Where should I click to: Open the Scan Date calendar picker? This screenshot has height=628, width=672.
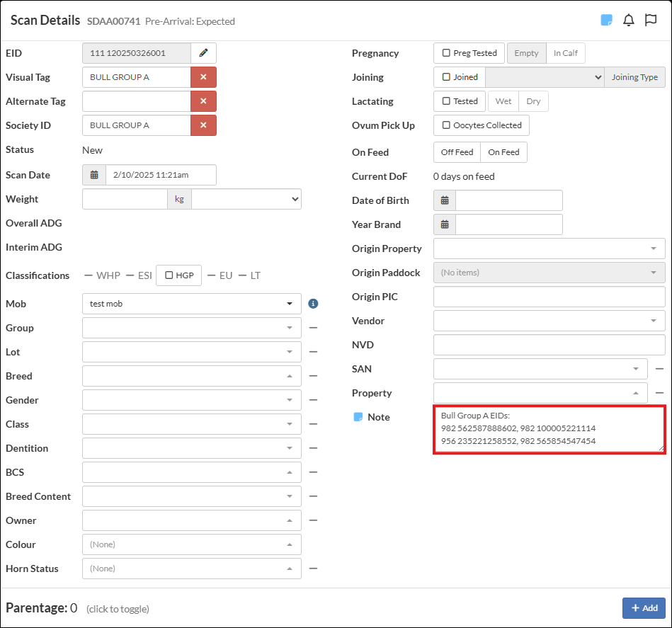click(x=94, y=175)
